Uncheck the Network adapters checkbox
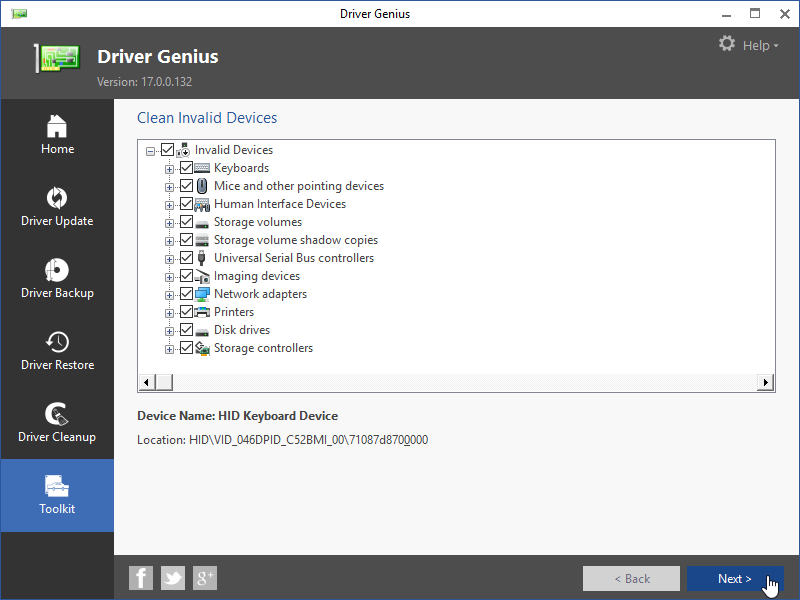This screenshot has height=600, width=800. [186, 293]
